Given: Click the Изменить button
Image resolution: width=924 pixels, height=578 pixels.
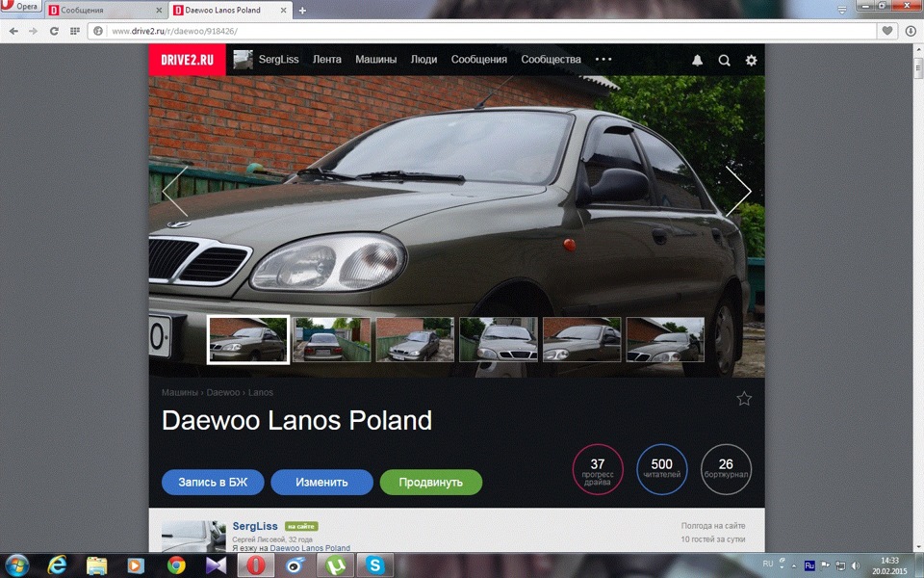Looking at the screenshot, I should click(321, 483).
